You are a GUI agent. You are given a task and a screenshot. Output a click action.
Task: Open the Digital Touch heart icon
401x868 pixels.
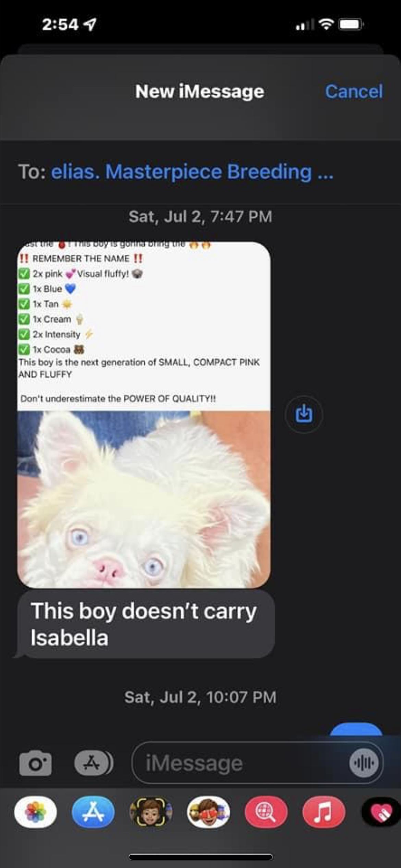tap(381, 812)
